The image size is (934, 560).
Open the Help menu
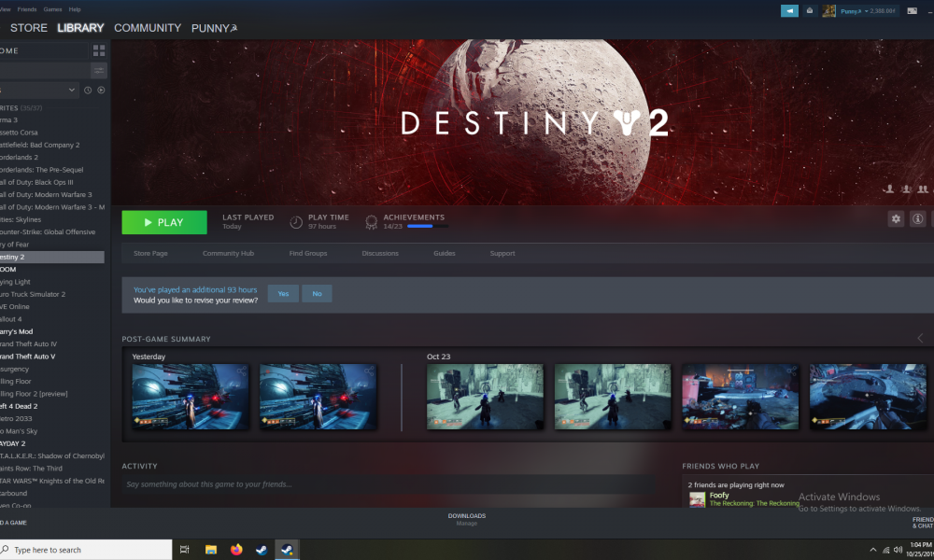click(x=75, y=9)
